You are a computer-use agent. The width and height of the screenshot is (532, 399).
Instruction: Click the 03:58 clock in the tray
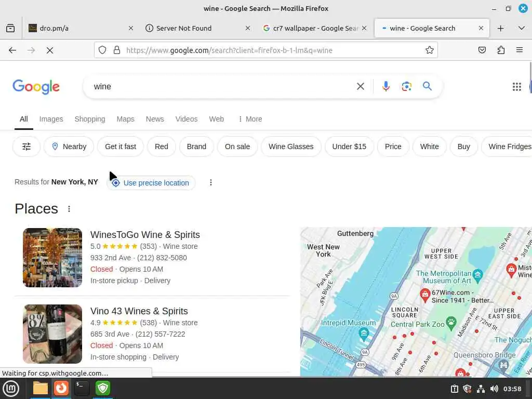(512, 389)
